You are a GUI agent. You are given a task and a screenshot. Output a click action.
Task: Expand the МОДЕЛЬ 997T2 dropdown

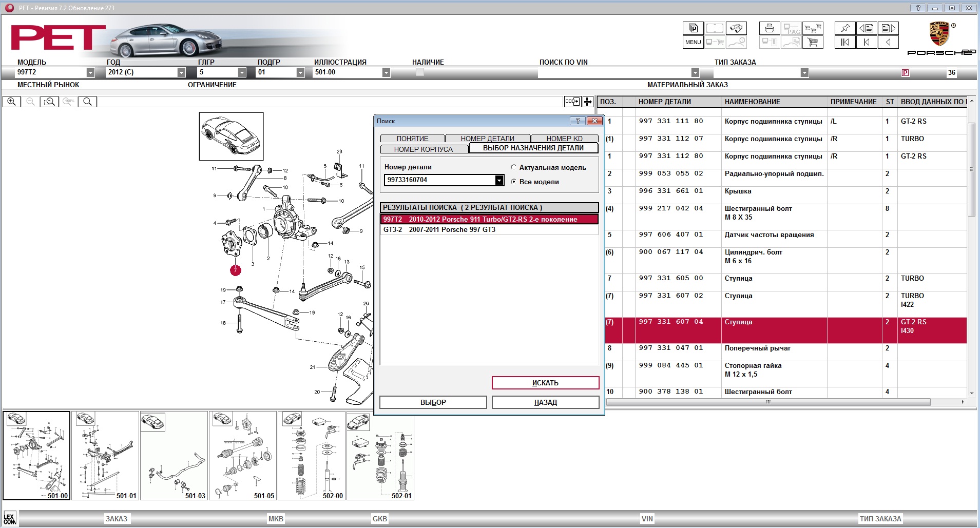(x=90, y=72)
